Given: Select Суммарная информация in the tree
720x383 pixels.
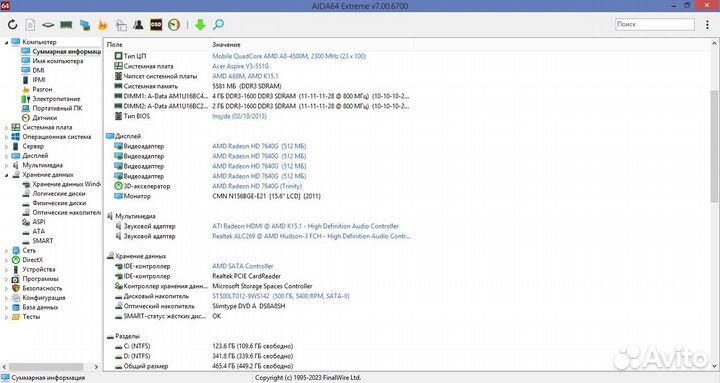Looking at the screenshot, I should point(66,51).
